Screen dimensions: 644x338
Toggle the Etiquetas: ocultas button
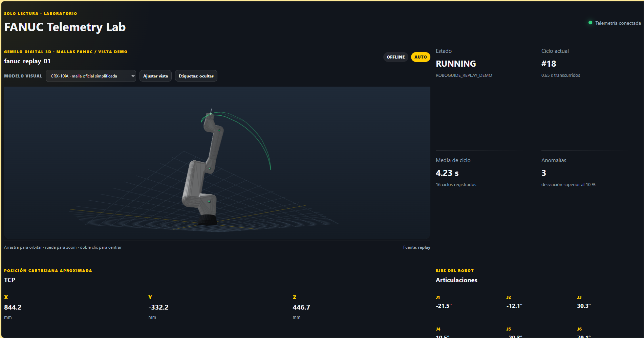(x=196, y=76)
